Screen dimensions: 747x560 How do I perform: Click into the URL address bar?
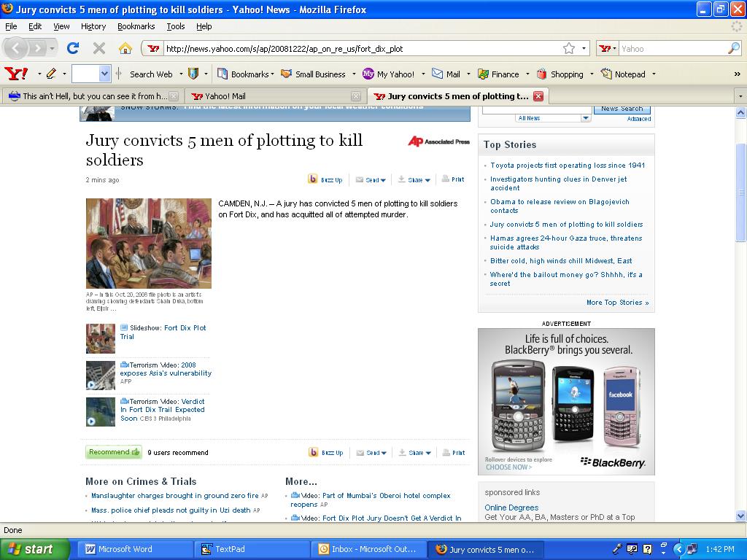pos(357,49)
